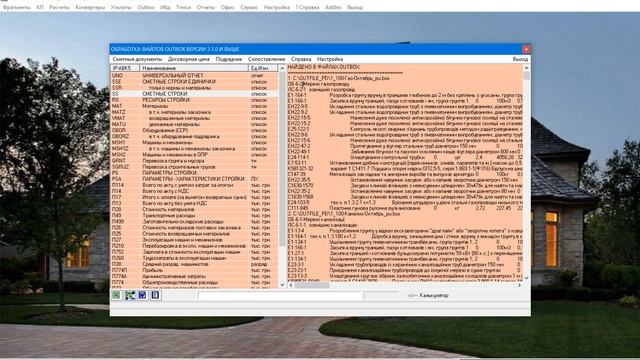Select the Перевозка грунта и мусора row

[x=194, y=161]
